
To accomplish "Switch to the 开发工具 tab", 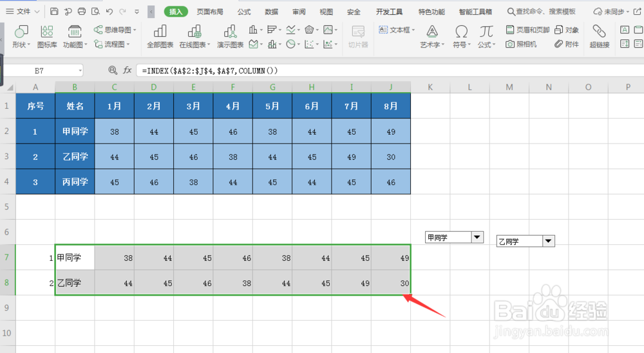I will click(x=389, y=12).
